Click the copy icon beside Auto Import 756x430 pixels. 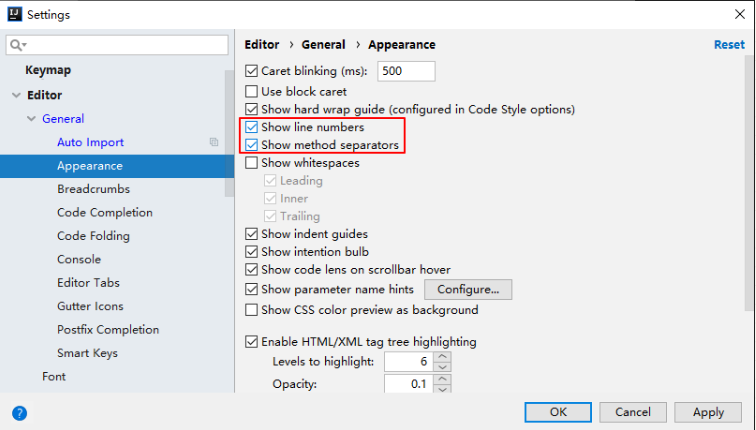(x=213, y=143)
